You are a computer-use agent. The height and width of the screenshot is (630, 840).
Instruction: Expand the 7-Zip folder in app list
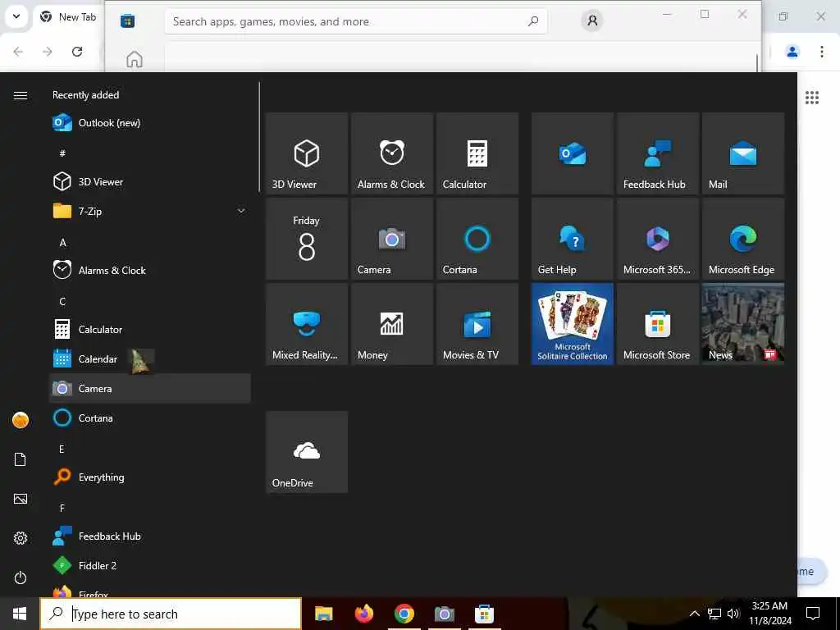150,211
